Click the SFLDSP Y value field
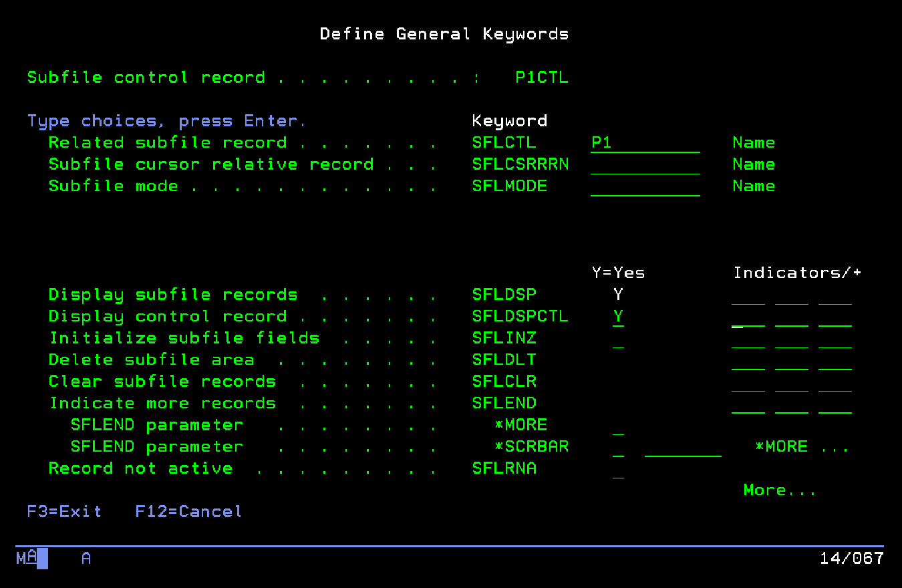The height and width of the screenshot is (588, 902). (618, 294)
